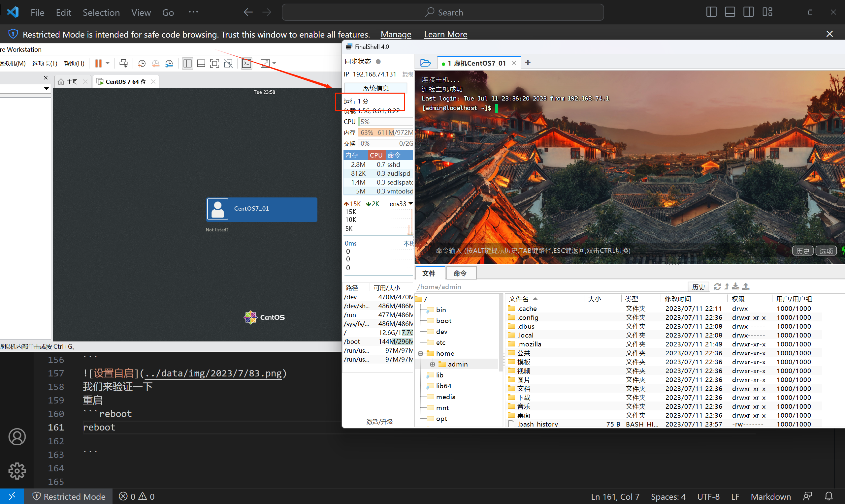Collapse the home folder in FinalShell tree
Viewport: 845px width, 504px height.
pyautogui.click(x=421, y=354)
